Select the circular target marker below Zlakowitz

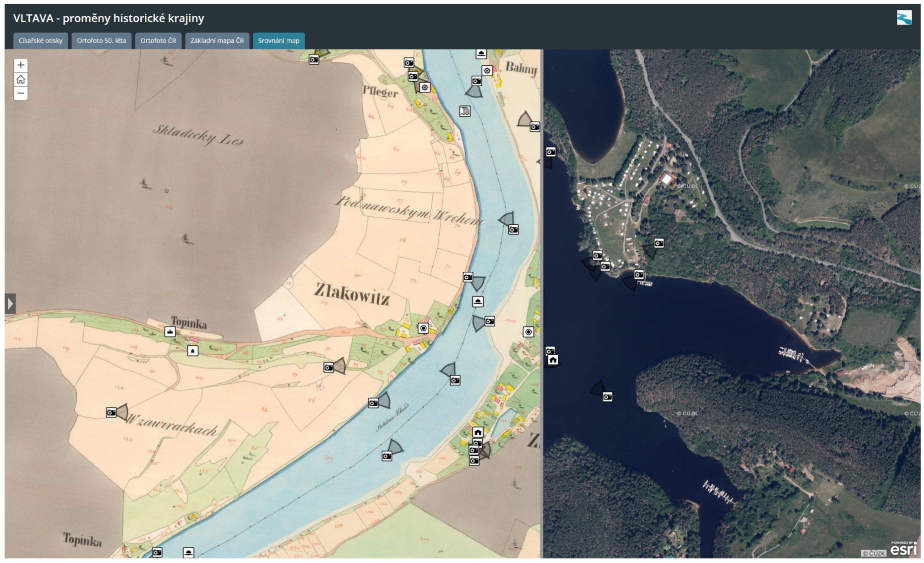click(x=423, y=329)
